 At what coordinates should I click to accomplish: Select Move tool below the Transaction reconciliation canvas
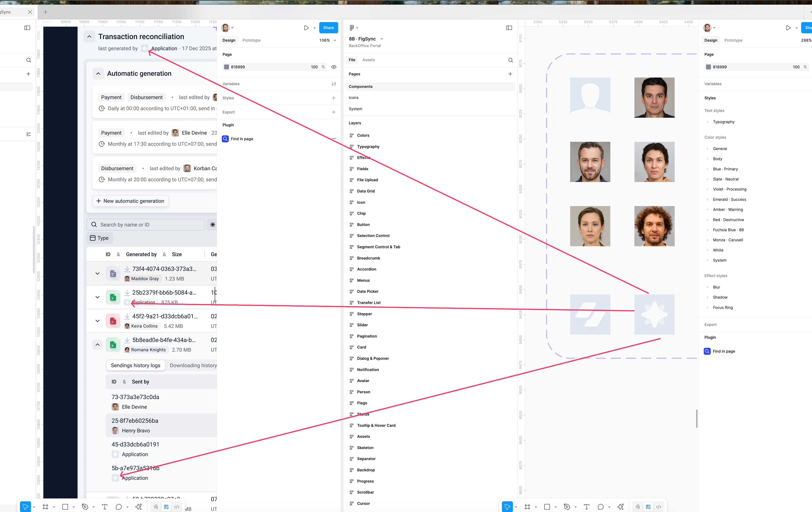tap(25, 507)
